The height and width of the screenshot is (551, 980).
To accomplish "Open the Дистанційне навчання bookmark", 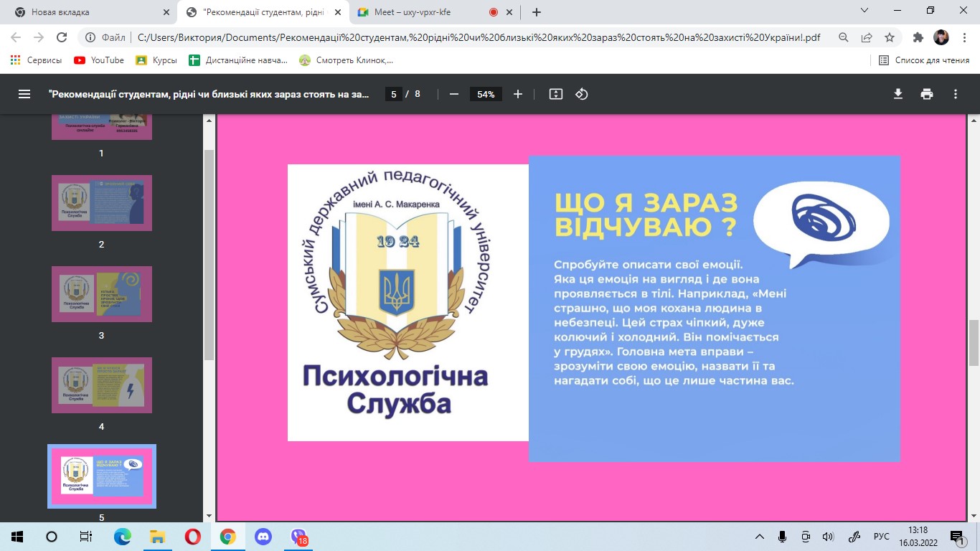I will pos(238,60).
